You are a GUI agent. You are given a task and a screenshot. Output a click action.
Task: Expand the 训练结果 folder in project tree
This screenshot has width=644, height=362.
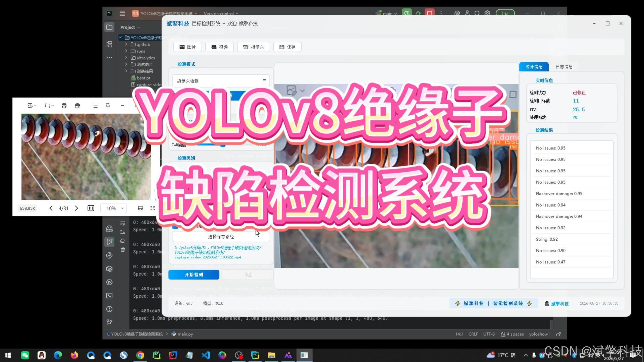tap(126, 71)
